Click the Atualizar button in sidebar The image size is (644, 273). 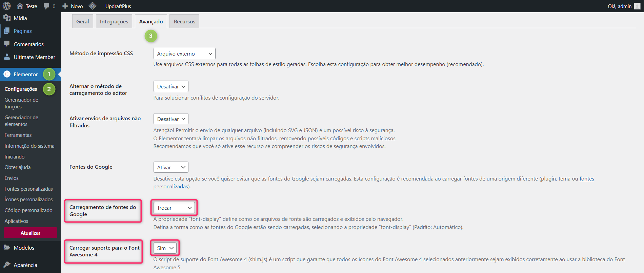coord(31,233)
